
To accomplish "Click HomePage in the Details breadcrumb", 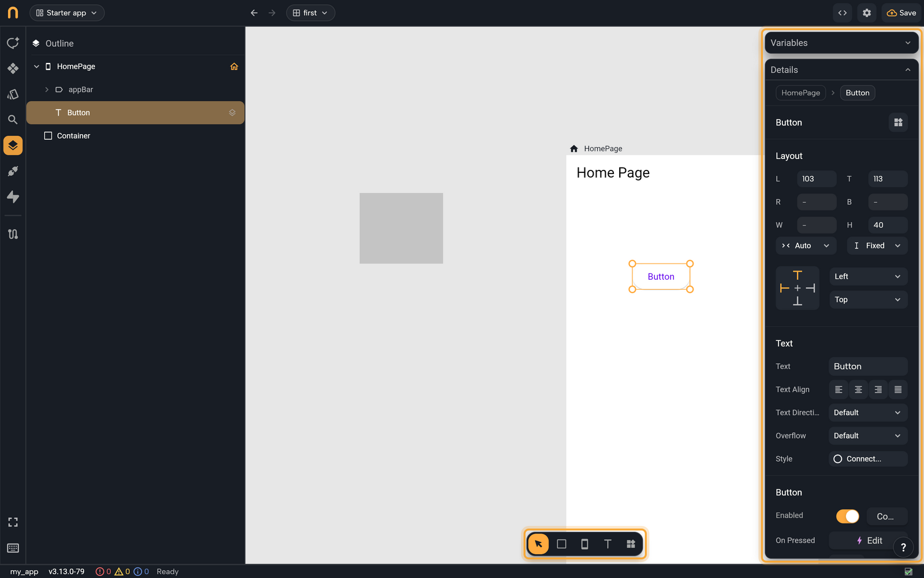I will 800,93.
